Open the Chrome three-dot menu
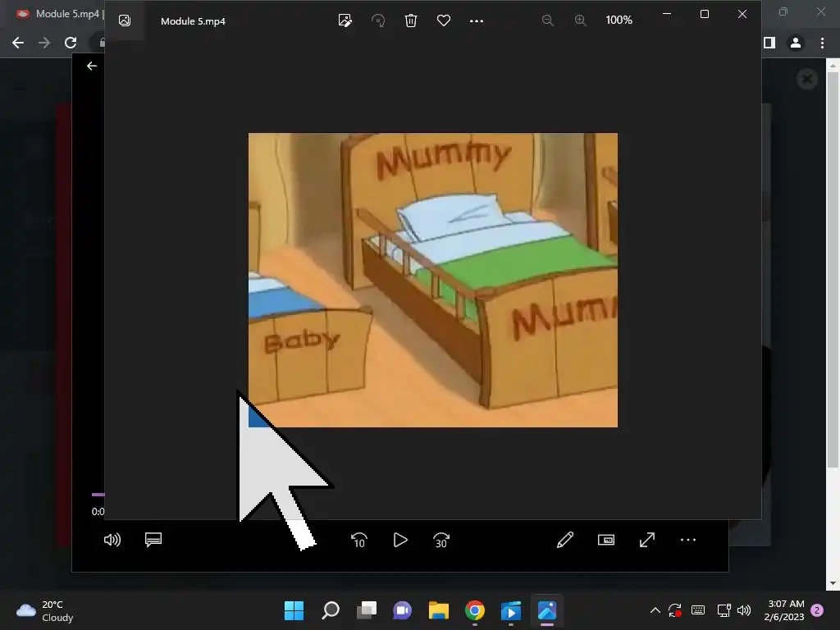This screenshot has width=840, height=630. (822, 43)
